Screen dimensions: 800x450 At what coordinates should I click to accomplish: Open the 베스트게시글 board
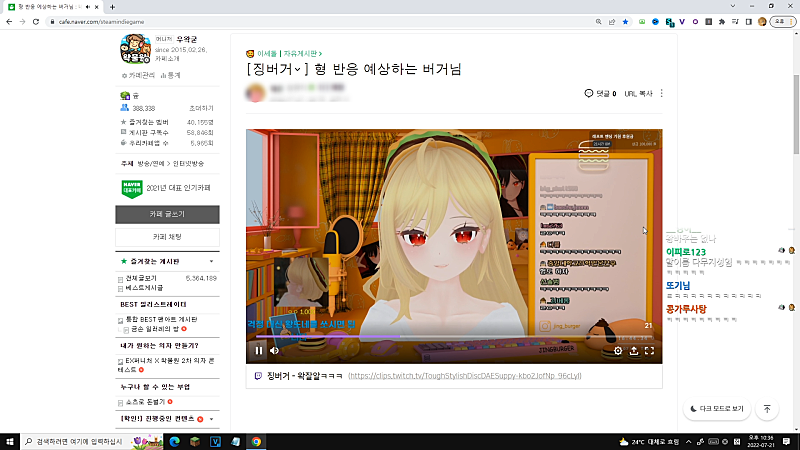point(143,288)
